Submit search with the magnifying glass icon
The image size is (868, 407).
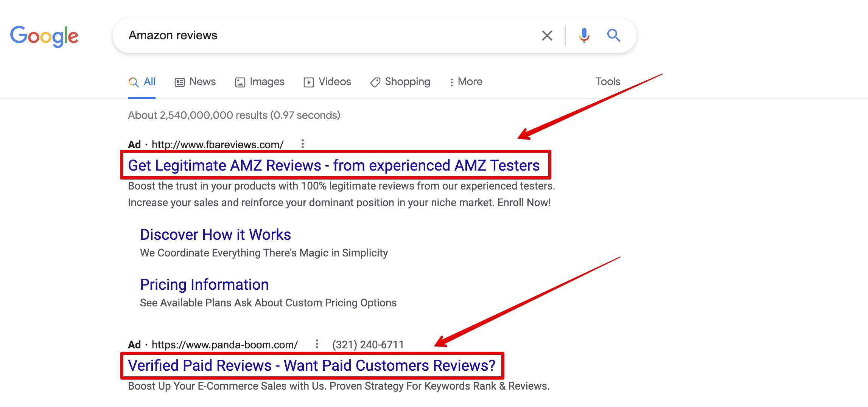pos(613,35)
